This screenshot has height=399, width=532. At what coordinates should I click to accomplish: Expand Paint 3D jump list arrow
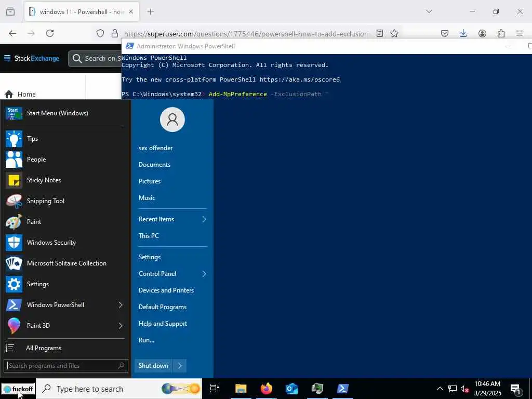tap(121, 326)
